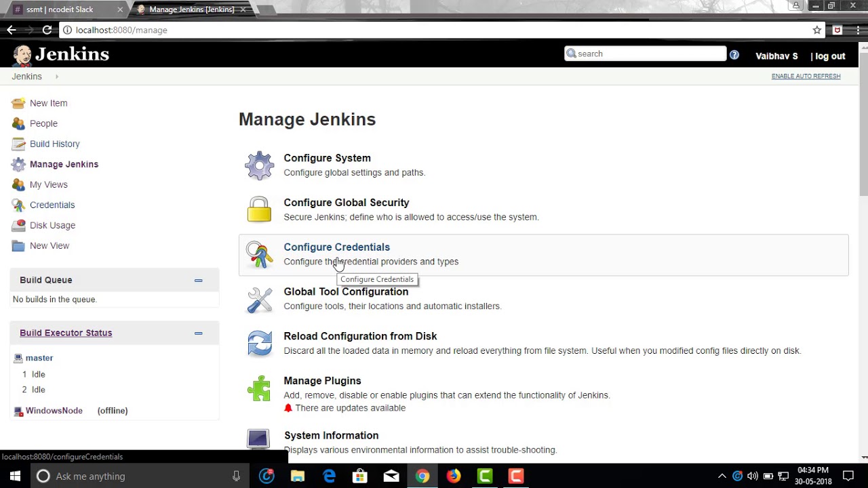Open the Configure Global Security link
Image resolution: width=868 pixels, height=488 pixels.
click(347, 203)
